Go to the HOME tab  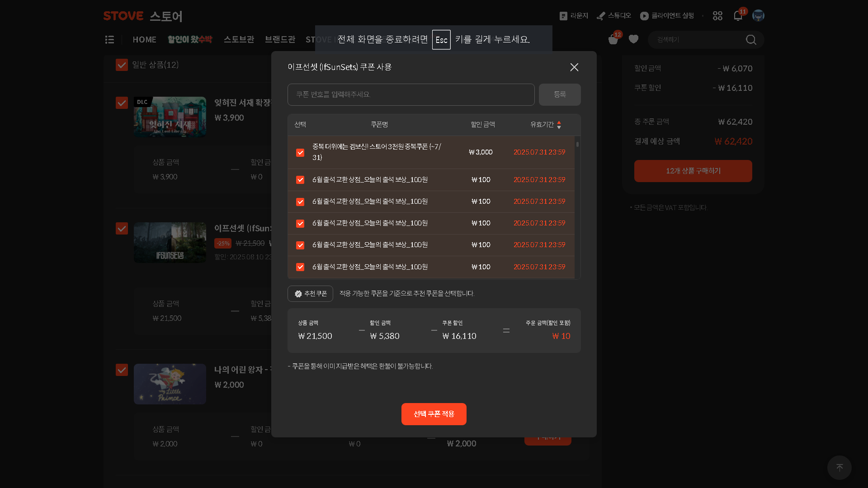(145, 39)
